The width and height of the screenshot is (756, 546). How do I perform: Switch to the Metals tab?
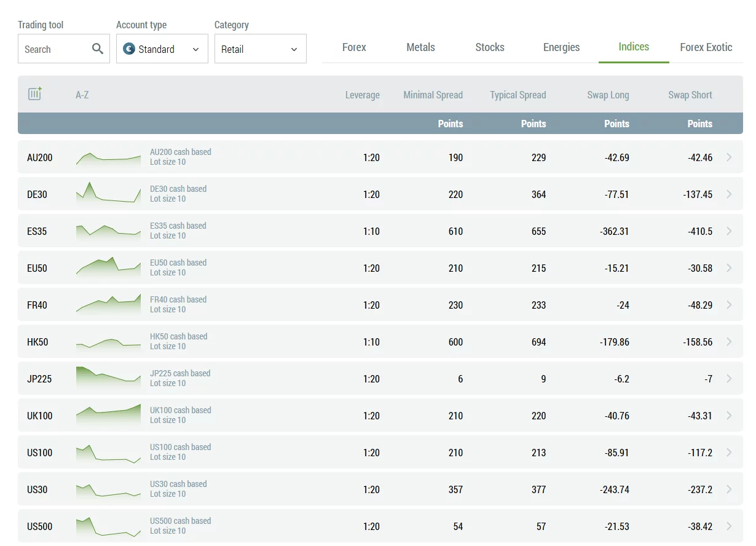(x=420, y=47)
